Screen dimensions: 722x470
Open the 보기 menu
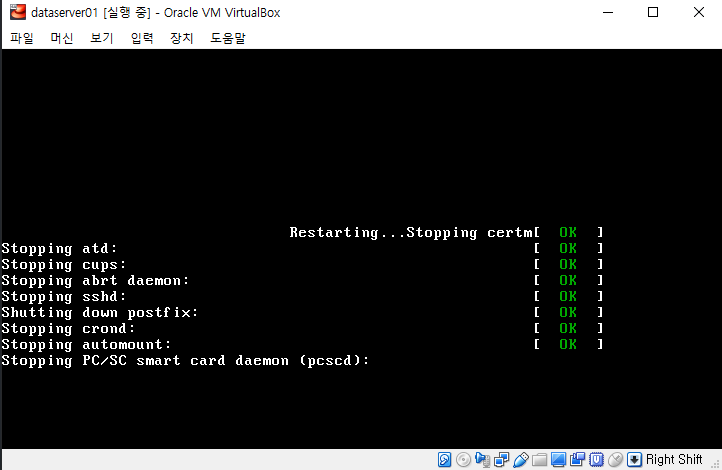[x=102, y=38]
